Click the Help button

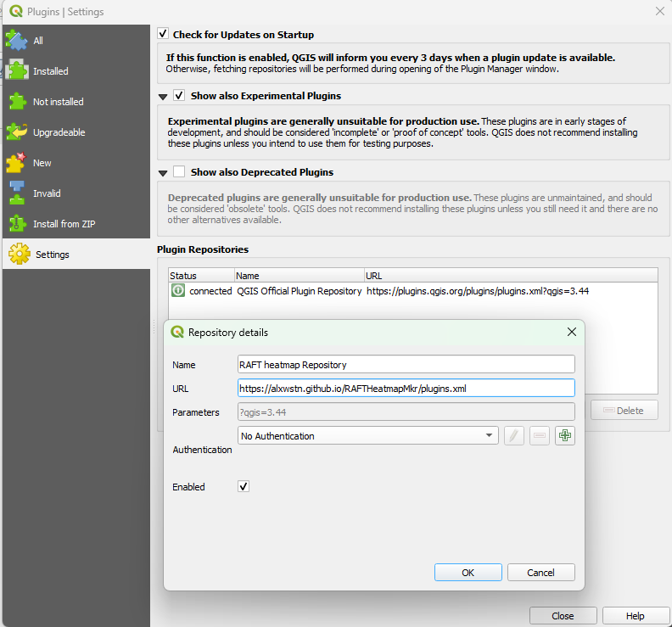[636, 616]
